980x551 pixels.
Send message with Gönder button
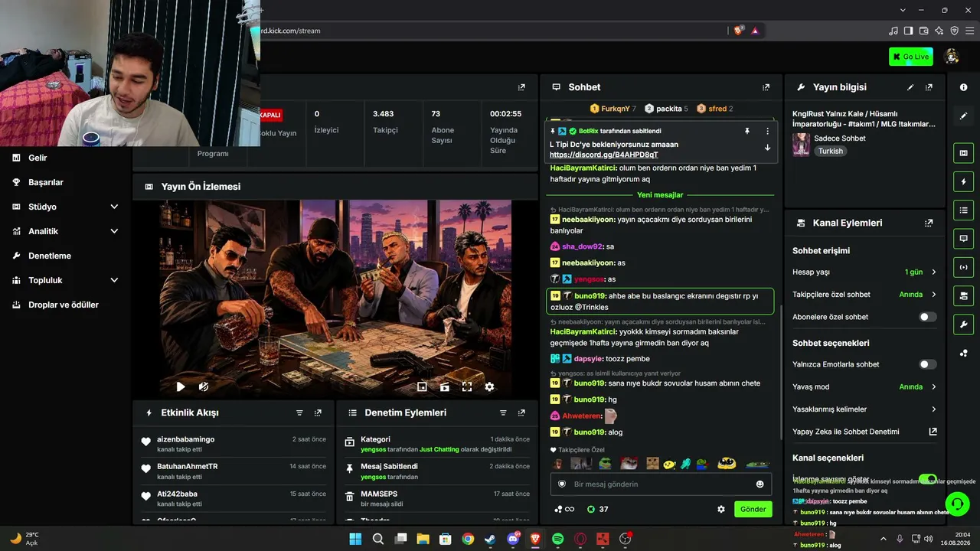point(753,509)
